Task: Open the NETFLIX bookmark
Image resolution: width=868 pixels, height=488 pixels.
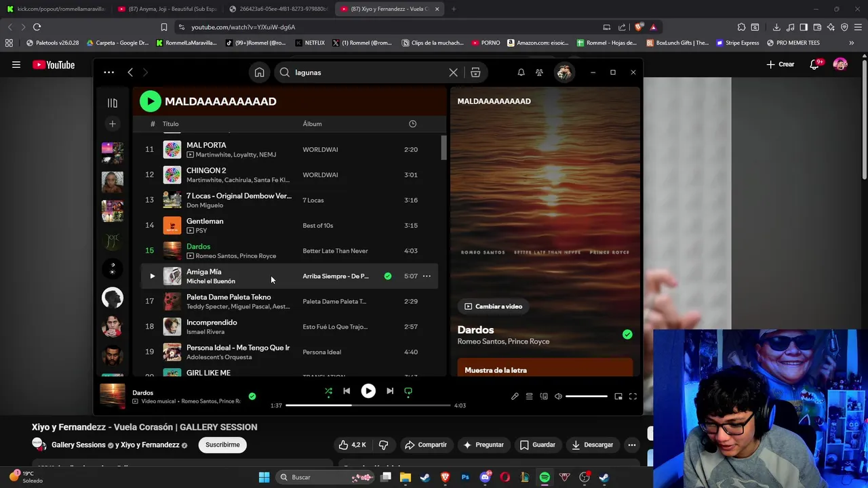Action: 310,43
